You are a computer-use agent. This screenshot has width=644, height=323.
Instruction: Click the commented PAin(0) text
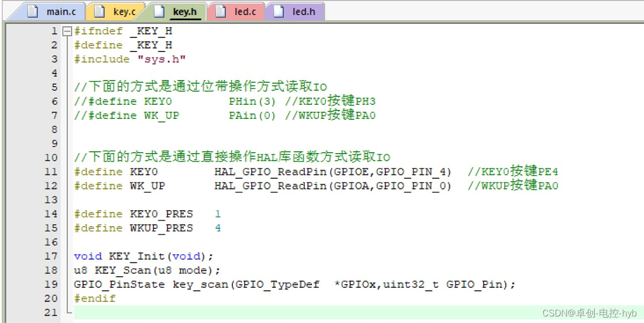tap(253, 115)
